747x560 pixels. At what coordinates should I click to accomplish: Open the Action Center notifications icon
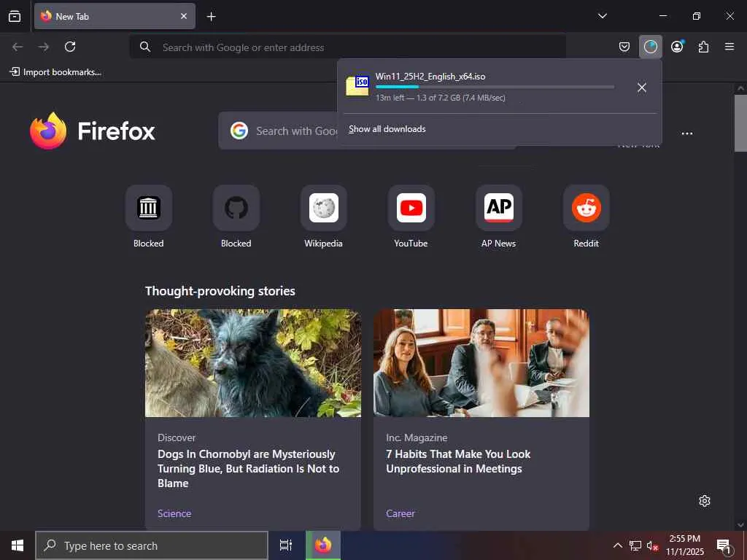724,545
